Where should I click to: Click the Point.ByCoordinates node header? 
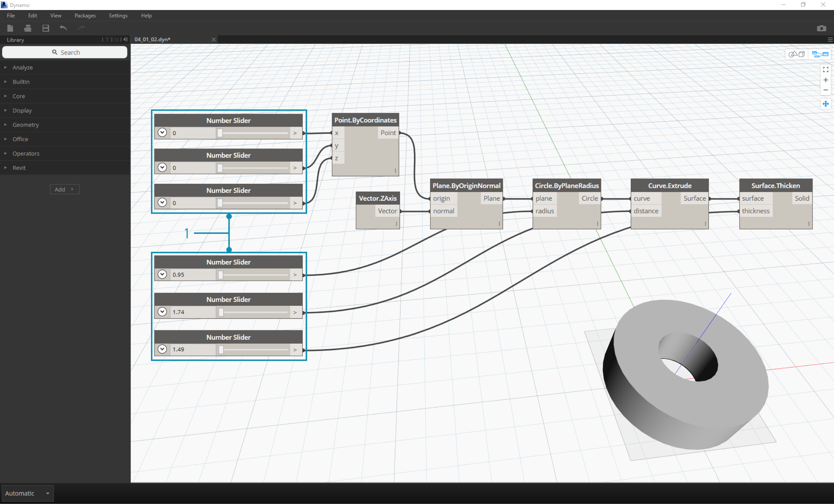click(x=365, y=120)
